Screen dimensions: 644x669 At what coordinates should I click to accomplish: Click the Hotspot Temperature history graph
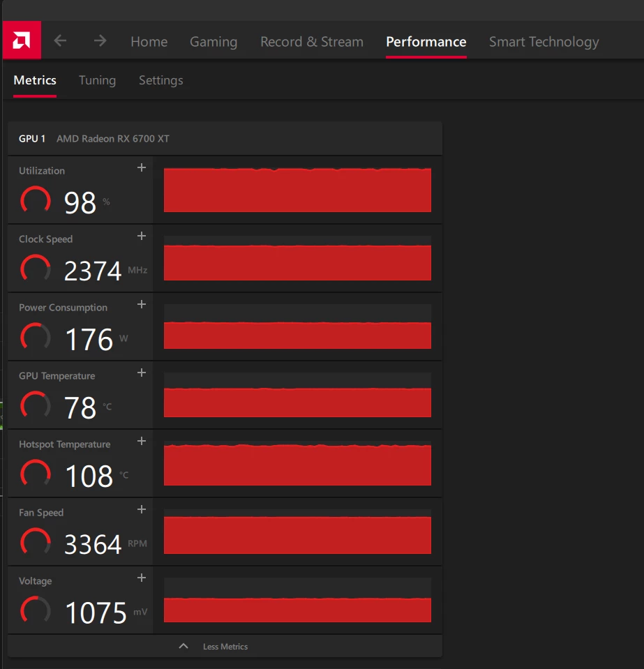coord(297,463)
